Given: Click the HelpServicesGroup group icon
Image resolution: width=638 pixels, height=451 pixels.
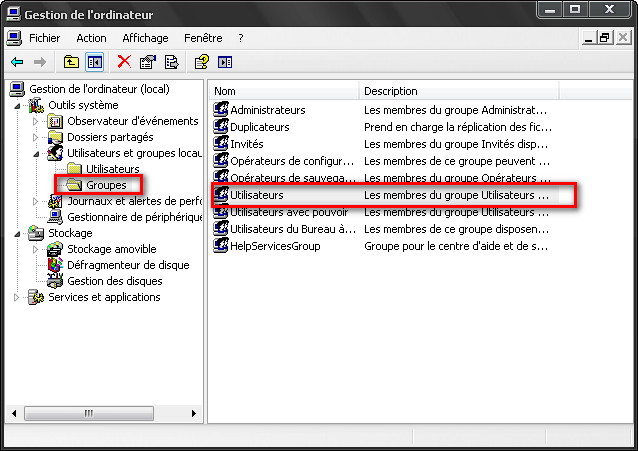Looking at the screenshot, I should (x=222, y=246).
